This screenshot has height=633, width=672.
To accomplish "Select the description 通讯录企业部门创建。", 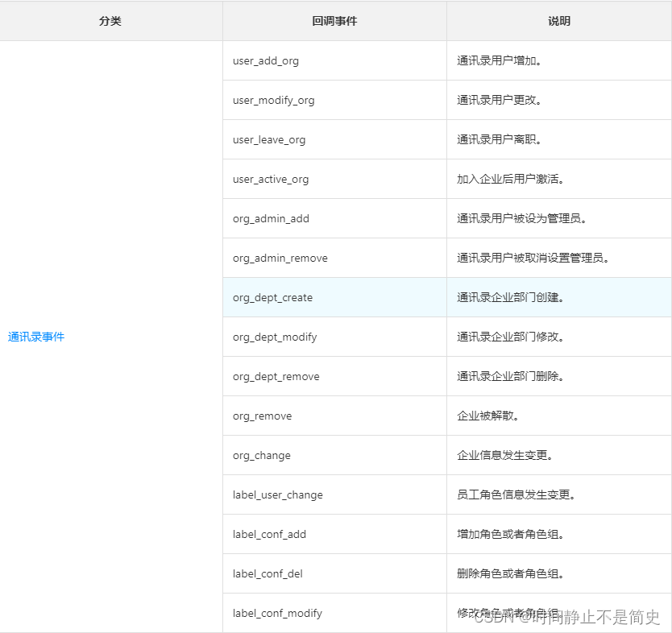I will [511, 297].
